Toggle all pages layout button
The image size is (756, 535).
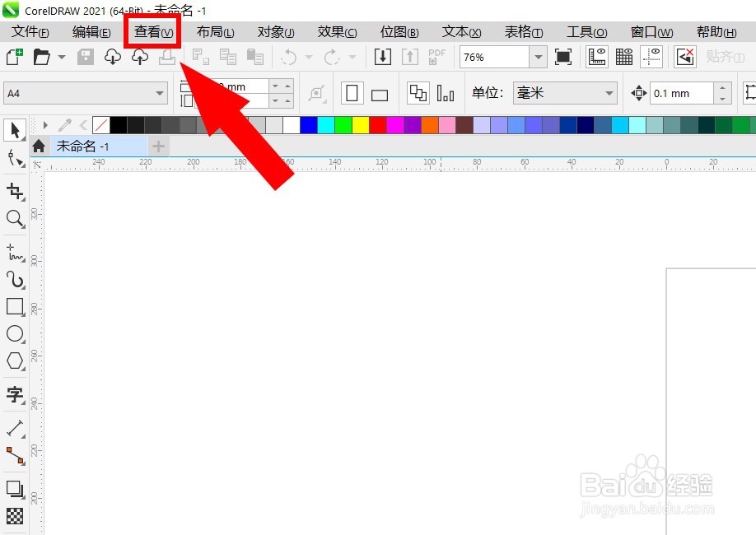pyautogui.click(x=418, y=92)
